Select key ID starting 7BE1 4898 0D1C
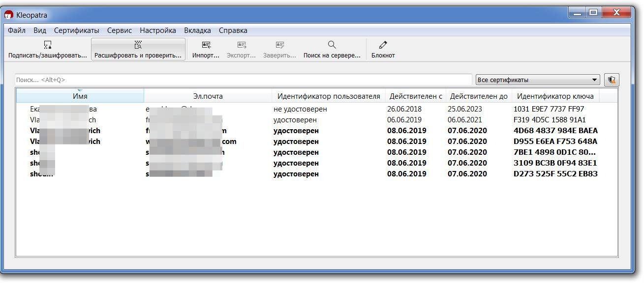Image resolution: width=644 pixels, height=283 pixels. pyautogui.click(x=554, y=152)
